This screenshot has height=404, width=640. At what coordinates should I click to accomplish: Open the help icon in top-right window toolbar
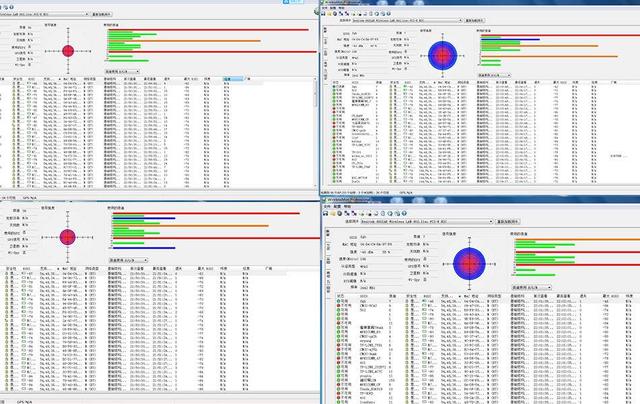[x=388, y=13]
